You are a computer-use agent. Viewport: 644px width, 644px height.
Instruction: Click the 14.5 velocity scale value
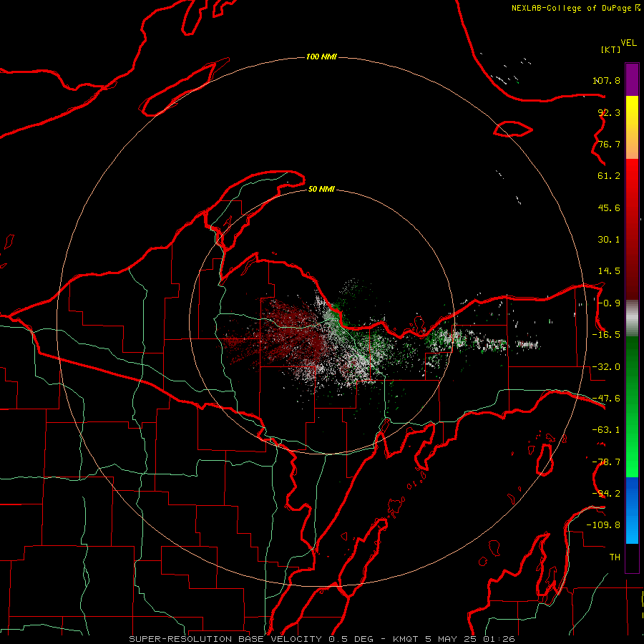(609, 271)
